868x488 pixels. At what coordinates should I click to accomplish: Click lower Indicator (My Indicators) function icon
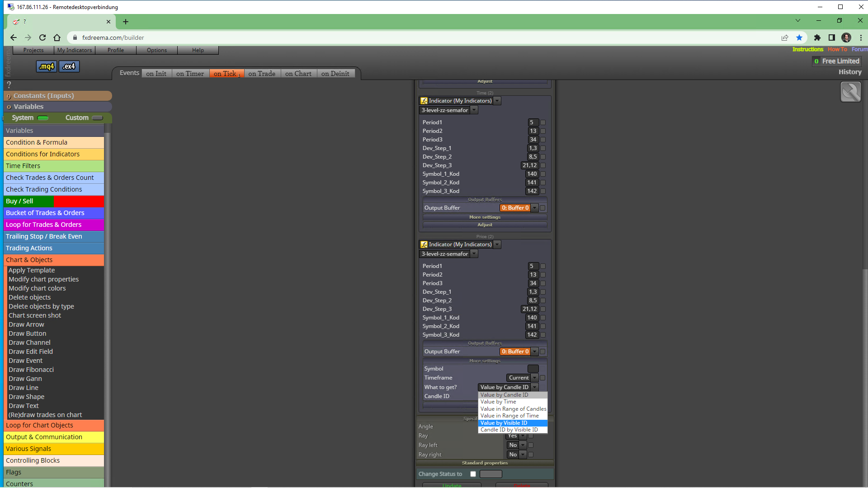[424, 244]
